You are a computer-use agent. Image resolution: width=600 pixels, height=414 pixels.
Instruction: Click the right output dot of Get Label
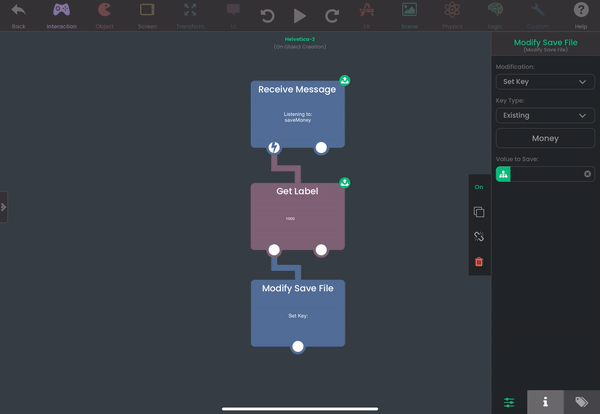[x=321, y=250]
